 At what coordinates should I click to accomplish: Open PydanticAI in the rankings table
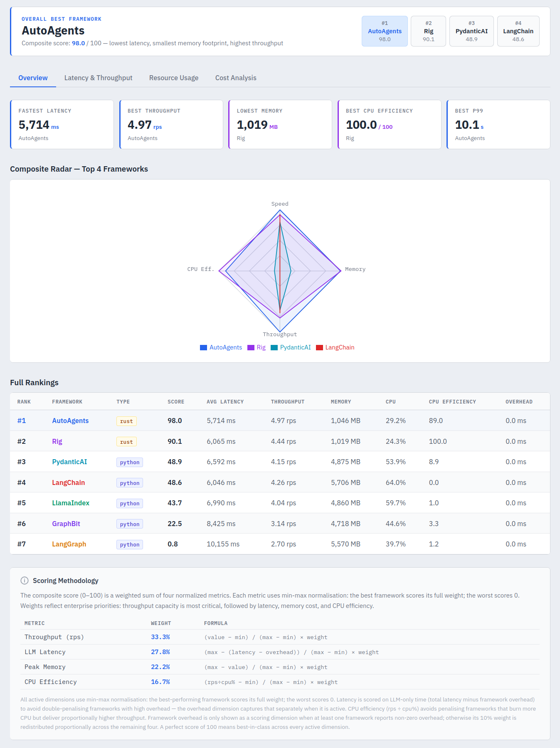click(x=69, y=462)
